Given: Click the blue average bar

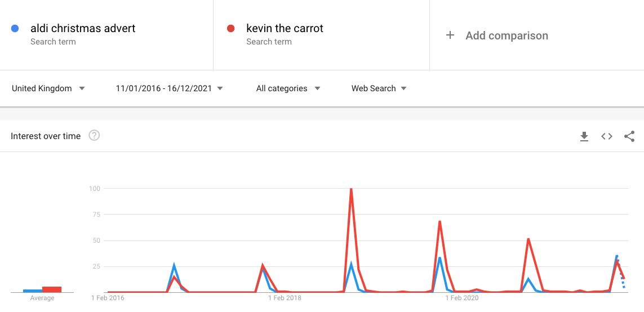Looking at the screenshot, I should [x=33, y=291].
